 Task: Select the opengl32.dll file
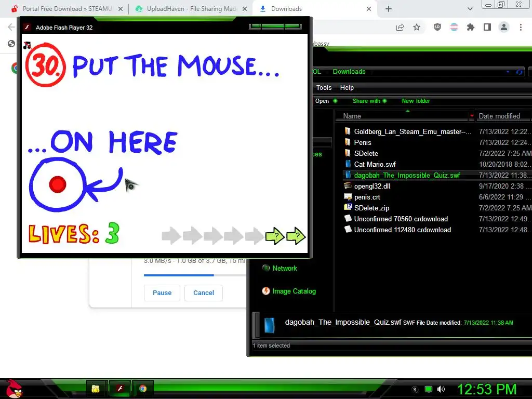tap(372, 187)
